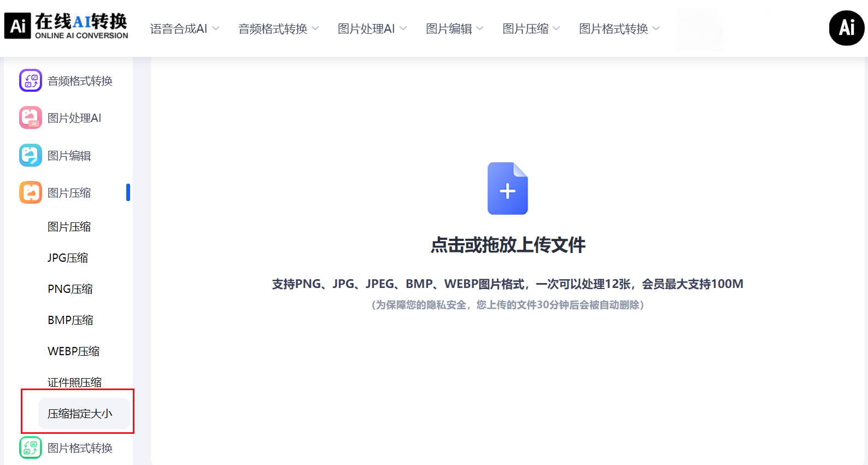The image size is (868, 465).
Task: Select 压缩指定大小 sidebar option
Action: [80, 414]
